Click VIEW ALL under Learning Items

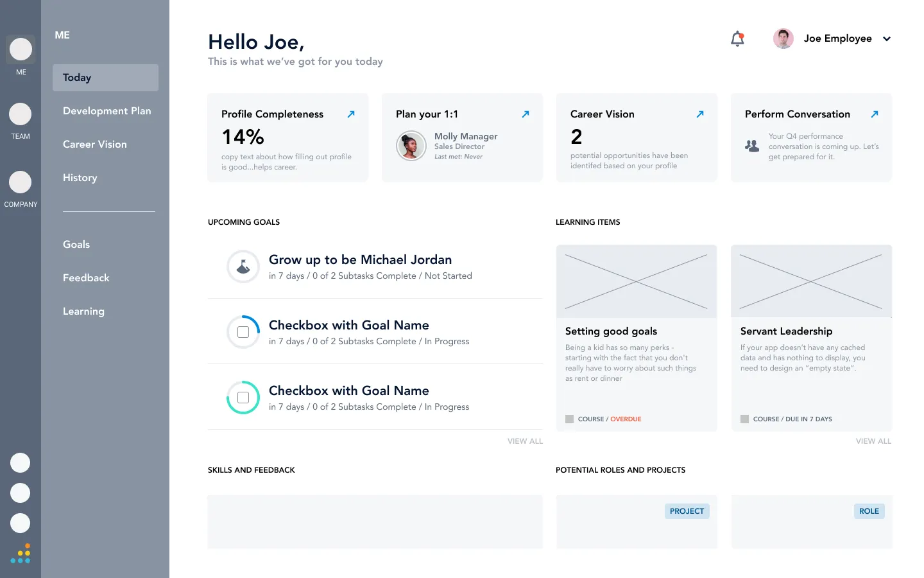click(x=873, y=441)
